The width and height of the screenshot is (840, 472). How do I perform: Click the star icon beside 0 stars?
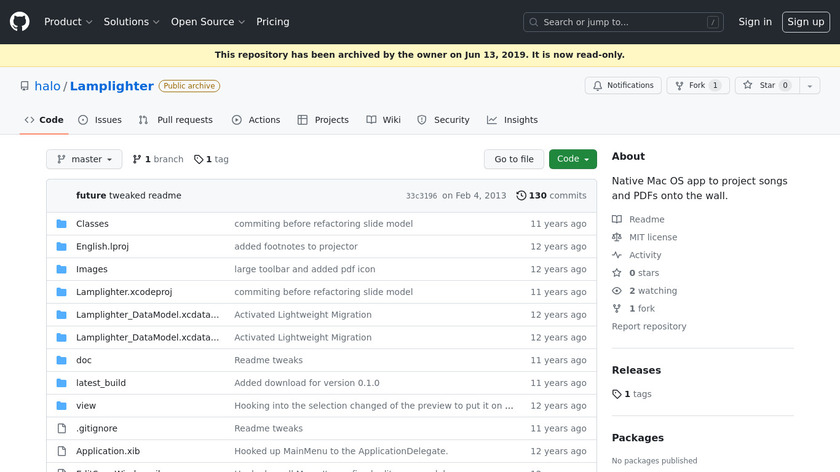pos(617,273)
